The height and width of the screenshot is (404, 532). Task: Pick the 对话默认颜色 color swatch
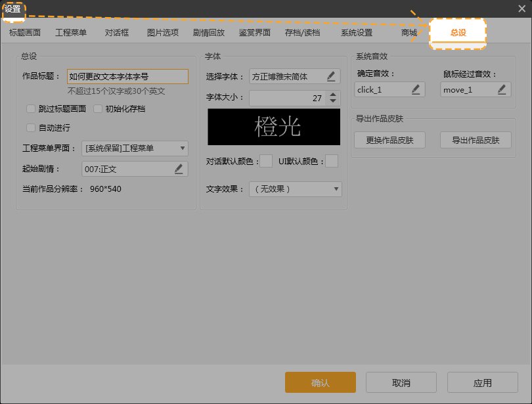click(x=266, y=161)
